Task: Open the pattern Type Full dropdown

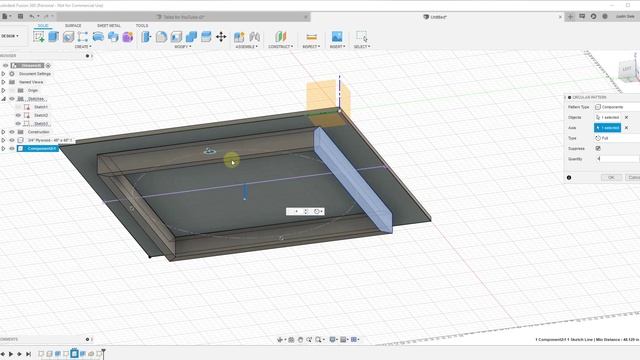Action: click(617, 138)
